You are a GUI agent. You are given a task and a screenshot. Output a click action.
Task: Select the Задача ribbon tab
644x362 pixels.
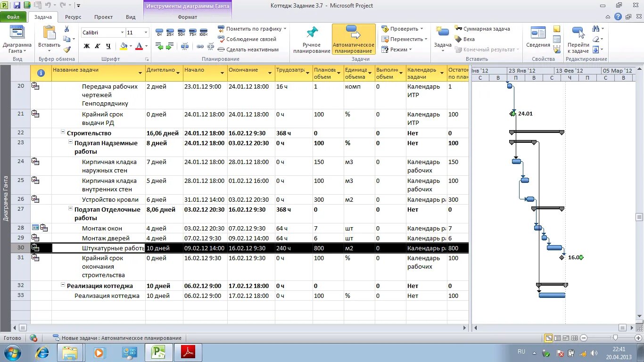click(43, 17)
